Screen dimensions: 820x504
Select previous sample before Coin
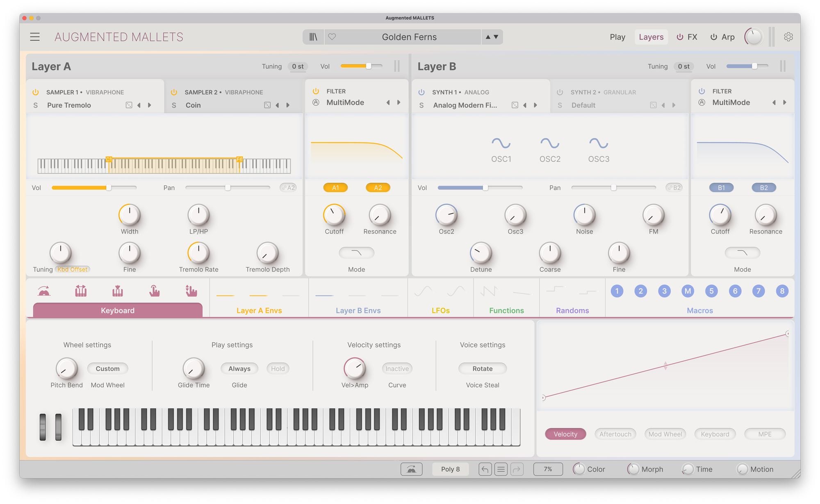[x=278, y=105]
